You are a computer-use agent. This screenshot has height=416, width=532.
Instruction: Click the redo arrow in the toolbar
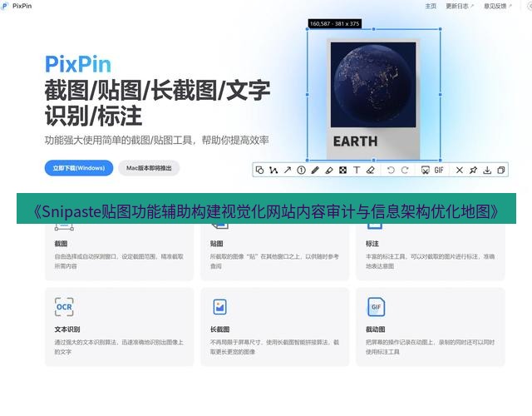(405, 170)
